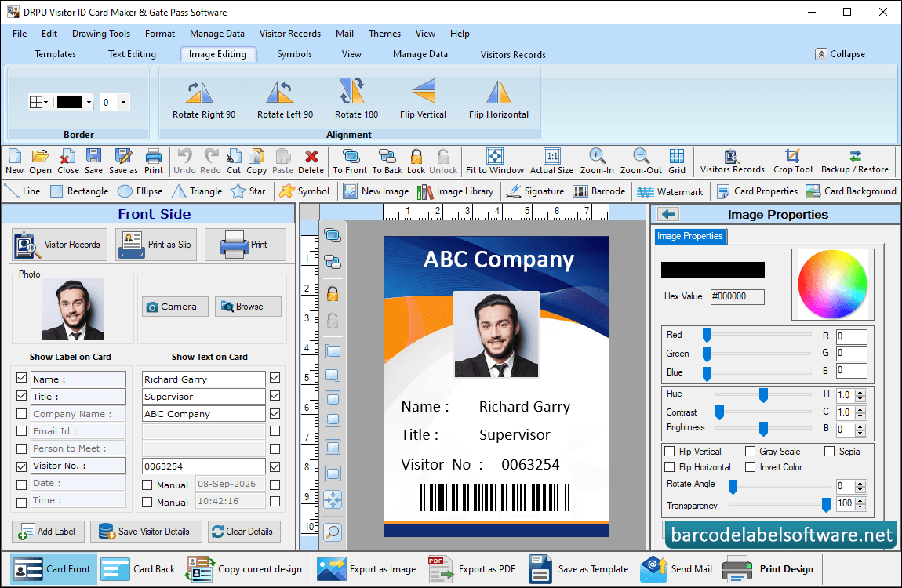Check the Manual date checkbox
Viewport: 902px width, 588px height.
coord(147,485)
